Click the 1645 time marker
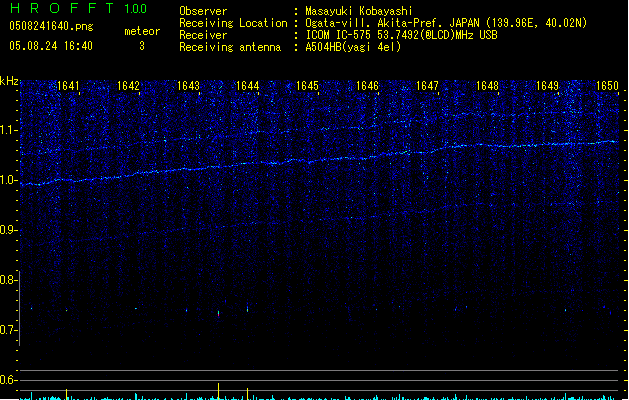This screenshot has width=629, height=400. [x=307, y=86]
